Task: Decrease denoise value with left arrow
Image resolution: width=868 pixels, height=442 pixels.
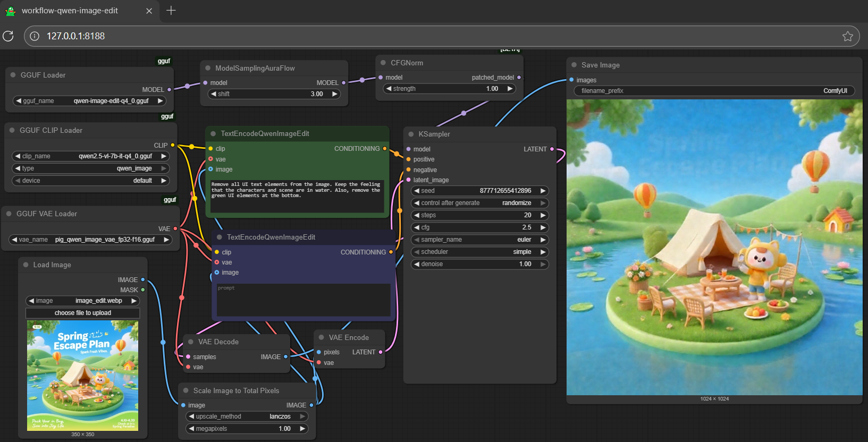Action: click(x=417, y=264)
